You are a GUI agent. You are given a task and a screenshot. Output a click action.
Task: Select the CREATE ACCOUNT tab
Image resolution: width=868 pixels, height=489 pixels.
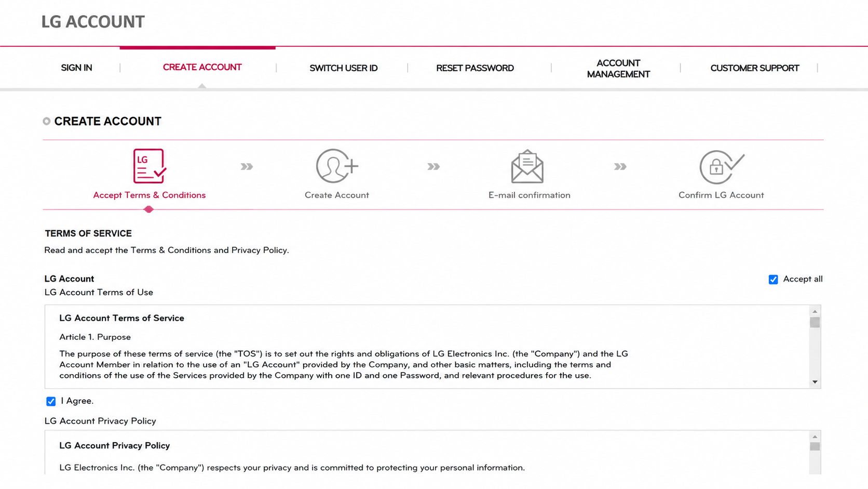[x=202, y=68]
